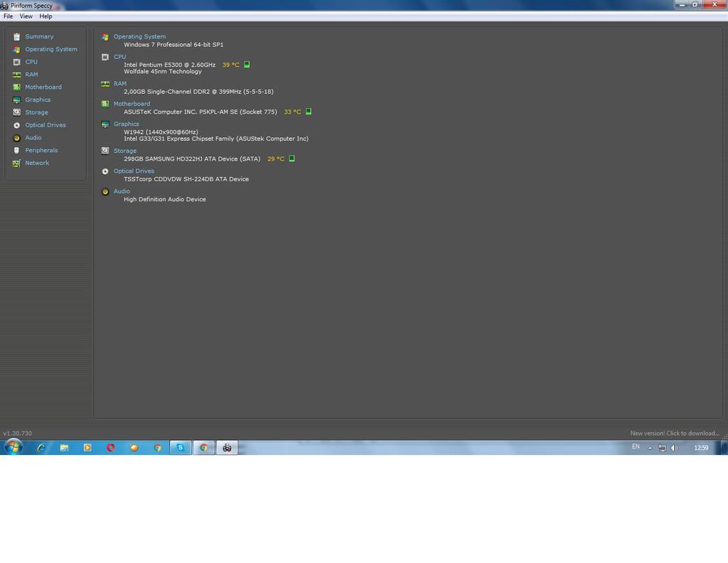Open Audio heading link in summary pane
728x563 pixels.
122,191
